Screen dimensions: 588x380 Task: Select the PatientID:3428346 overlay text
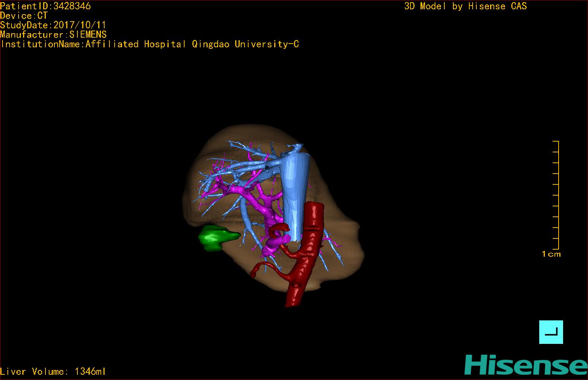pyautogui.click(x=45, y=6)
